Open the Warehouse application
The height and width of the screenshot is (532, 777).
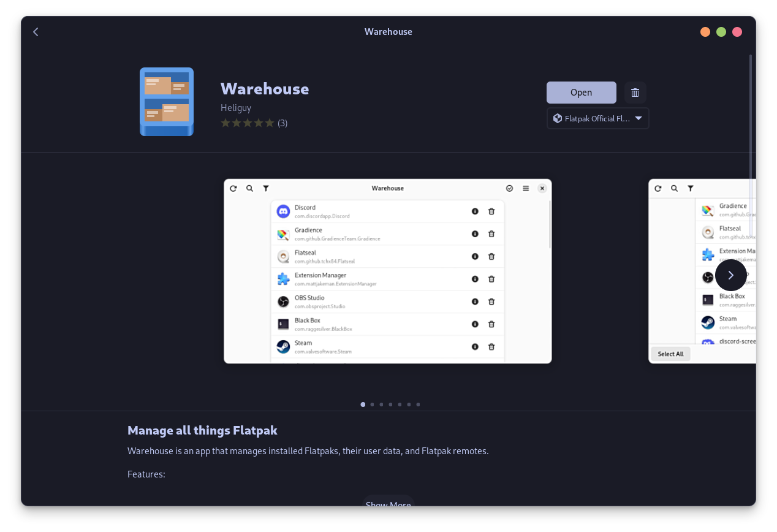581,92
